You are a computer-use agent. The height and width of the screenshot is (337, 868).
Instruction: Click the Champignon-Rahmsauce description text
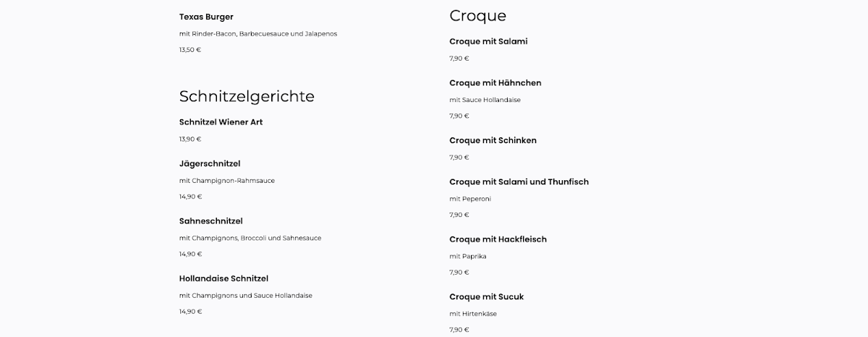click(x=227, y=181)
